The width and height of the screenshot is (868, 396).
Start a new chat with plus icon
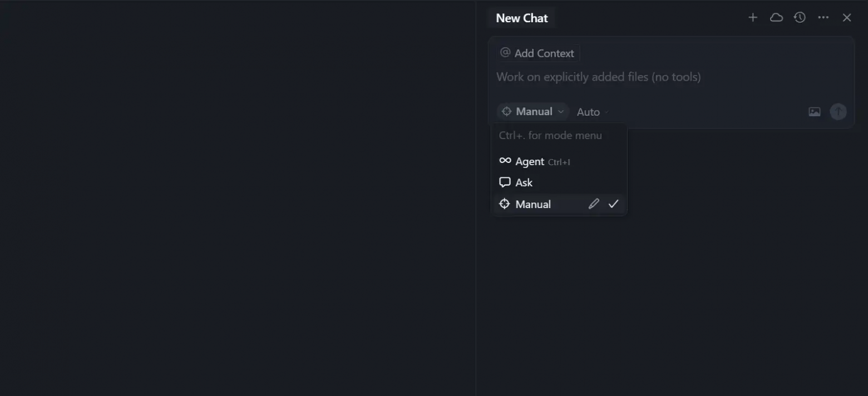[753, 18]
